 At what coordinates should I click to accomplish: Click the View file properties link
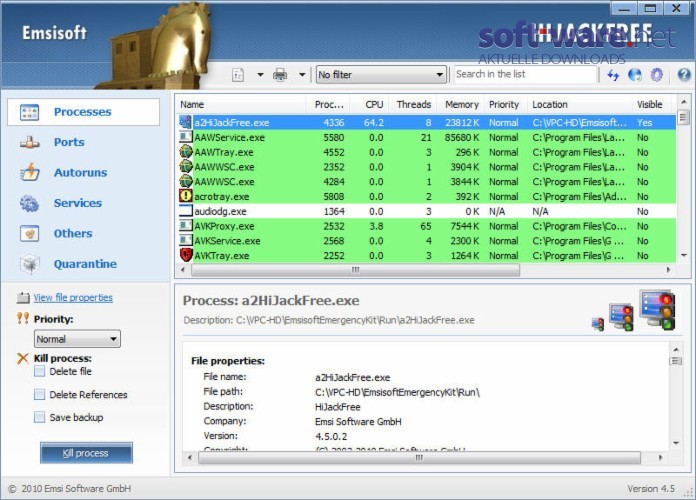point(73,298)
